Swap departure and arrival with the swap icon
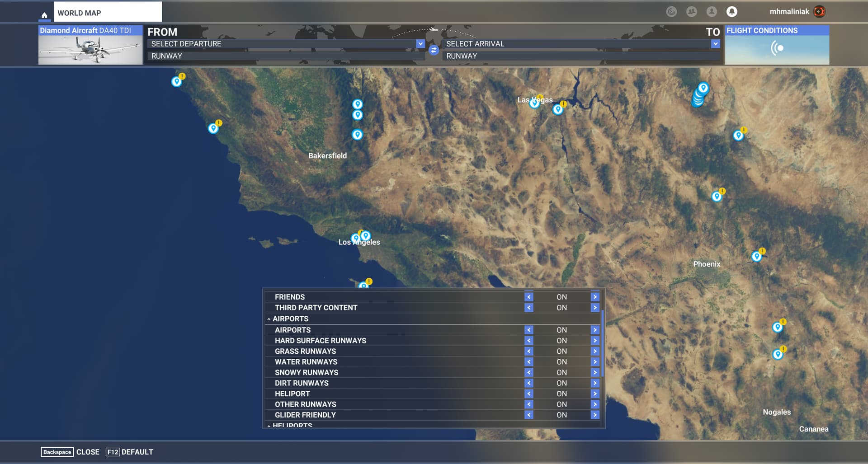This screenshot has height=464, width=868. point(434,50)
